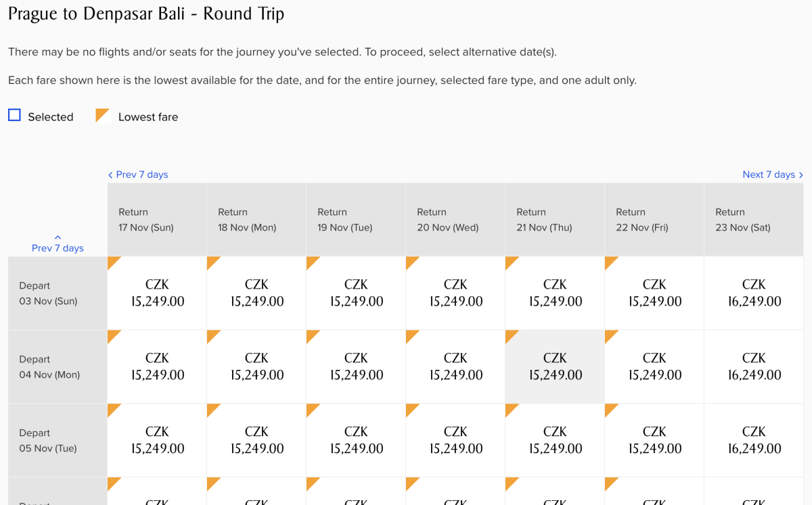The height and width of the screenshot is (505, 812).
Task: Select 05 Nov depart, 22 Nov return fare
Action: pyautogui.click(x=654, y=440)
